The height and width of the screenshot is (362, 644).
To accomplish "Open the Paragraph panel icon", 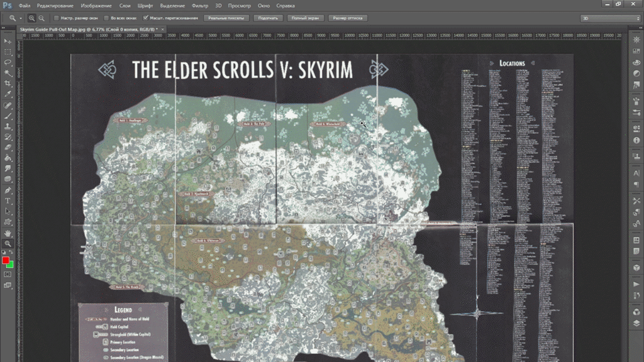I will point(636,184).
